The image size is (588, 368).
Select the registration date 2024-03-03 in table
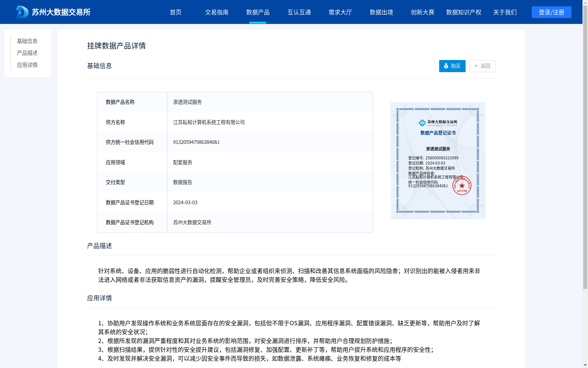pos(185,202)
